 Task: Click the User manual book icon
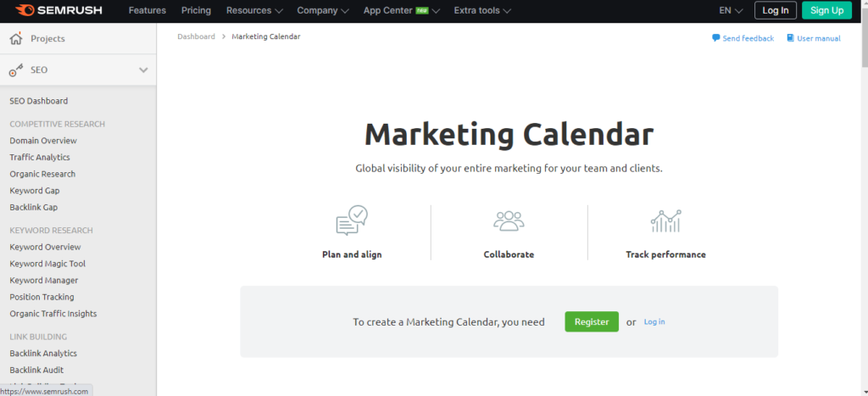791,38
